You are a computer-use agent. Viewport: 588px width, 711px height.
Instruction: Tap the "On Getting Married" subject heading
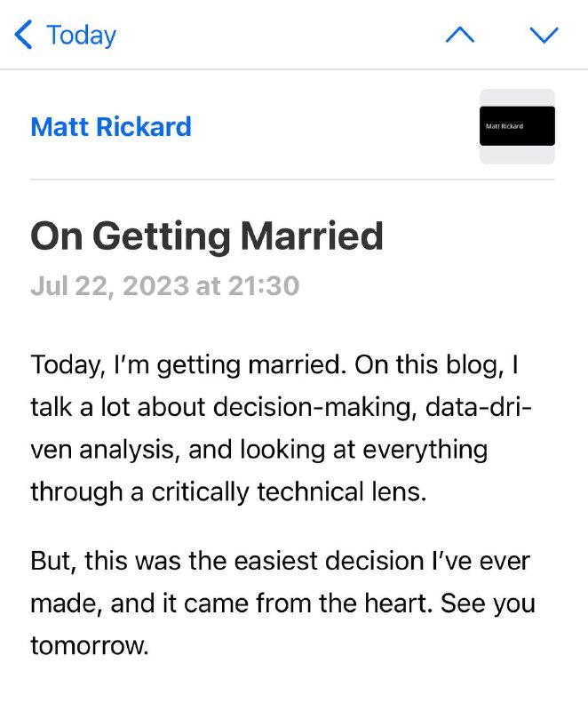click(207, 237)
